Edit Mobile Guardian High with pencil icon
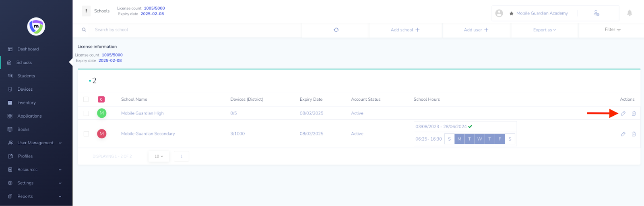Viewport: 644px width, 206px height. [623, 113]
